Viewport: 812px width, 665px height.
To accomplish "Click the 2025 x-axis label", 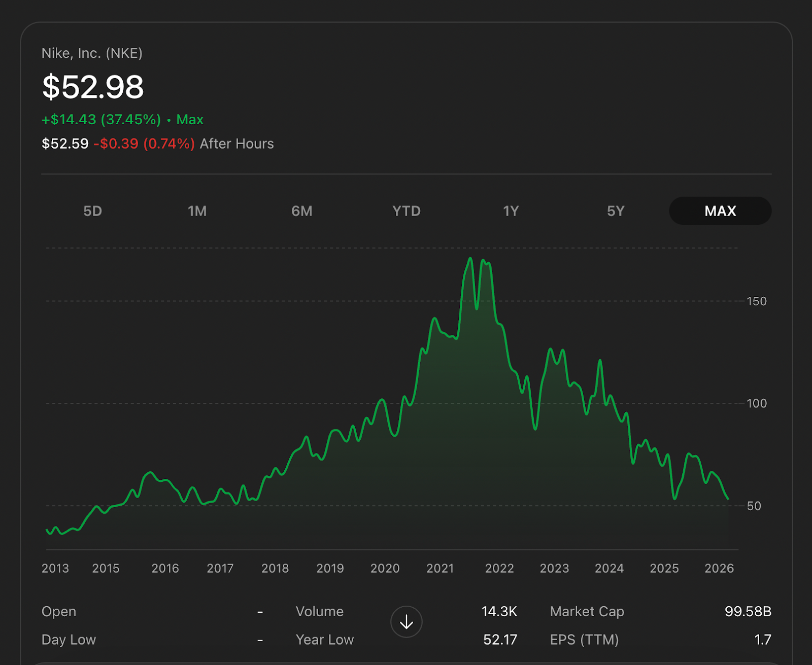I will tap(664, 568).
